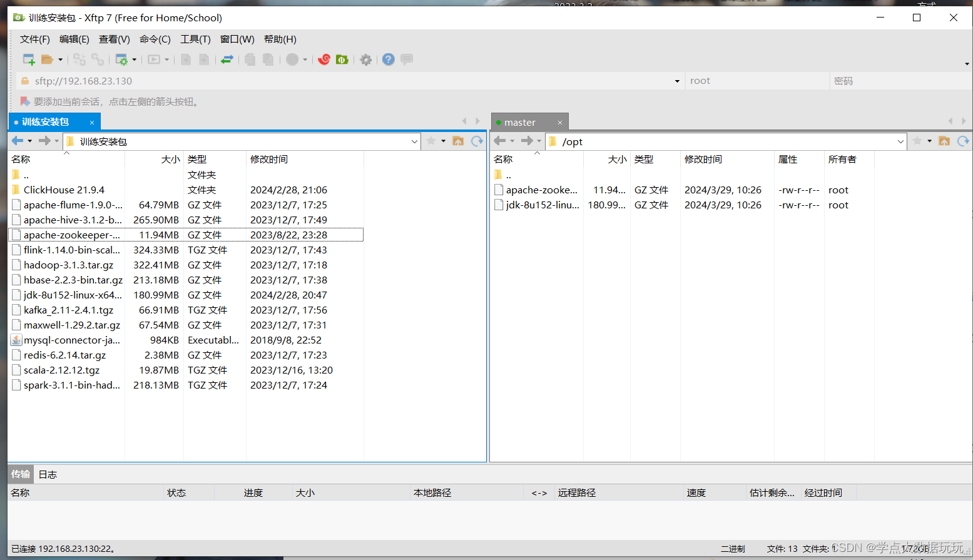Open the 窗口(W) menu

click(x=237, y=39)
